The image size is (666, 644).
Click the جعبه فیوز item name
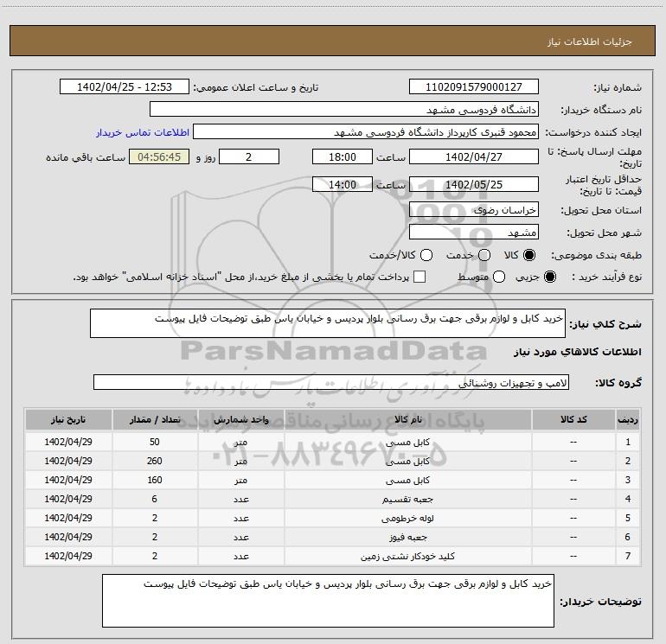pos(407,537)
